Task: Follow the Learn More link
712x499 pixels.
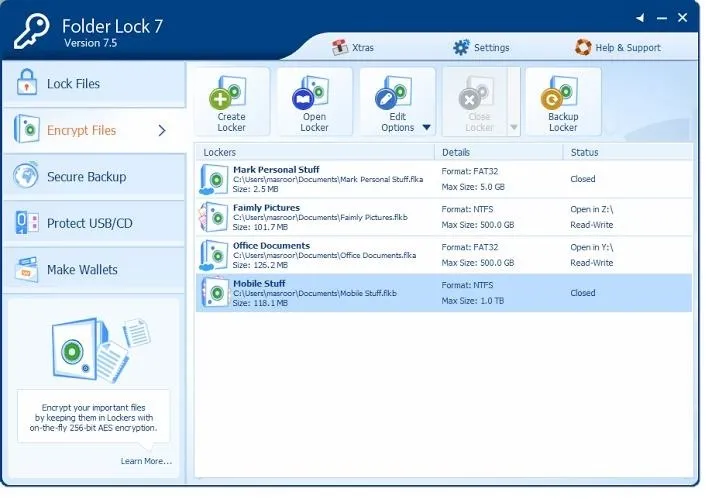Action: (146, 461)
